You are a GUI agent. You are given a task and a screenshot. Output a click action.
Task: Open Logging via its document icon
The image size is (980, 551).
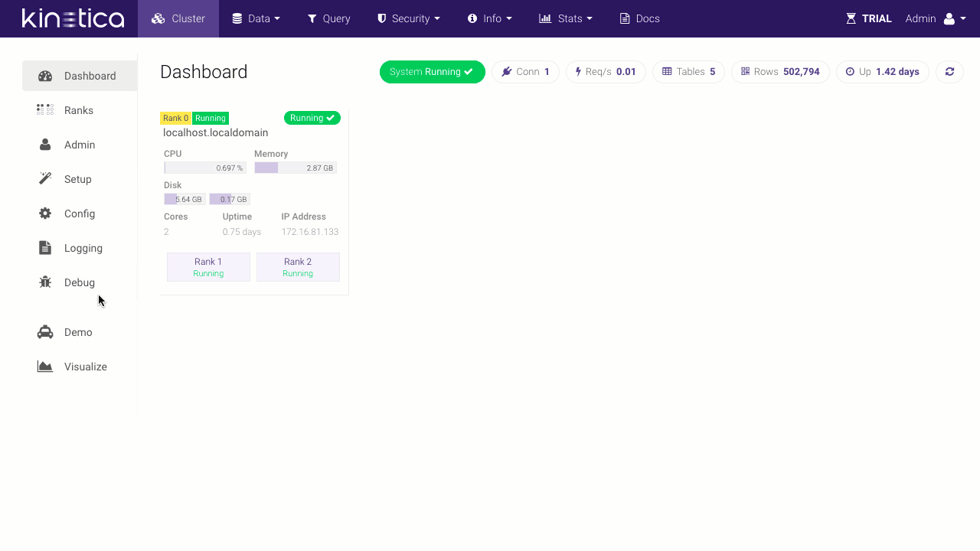45,248
